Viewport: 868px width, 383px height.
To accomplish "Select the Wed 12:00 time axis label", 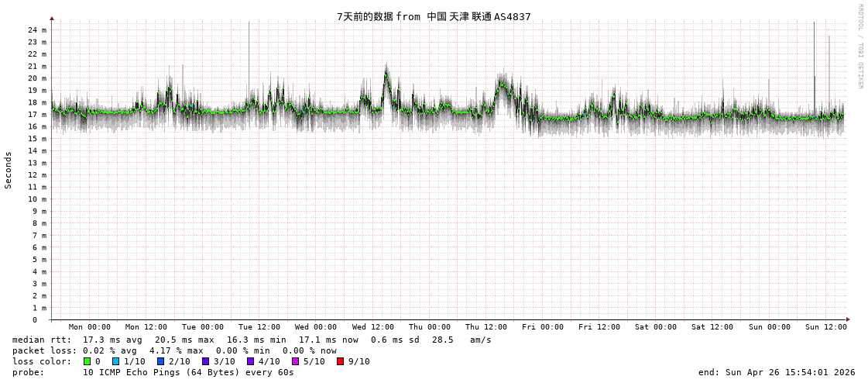I will point(372,327).
